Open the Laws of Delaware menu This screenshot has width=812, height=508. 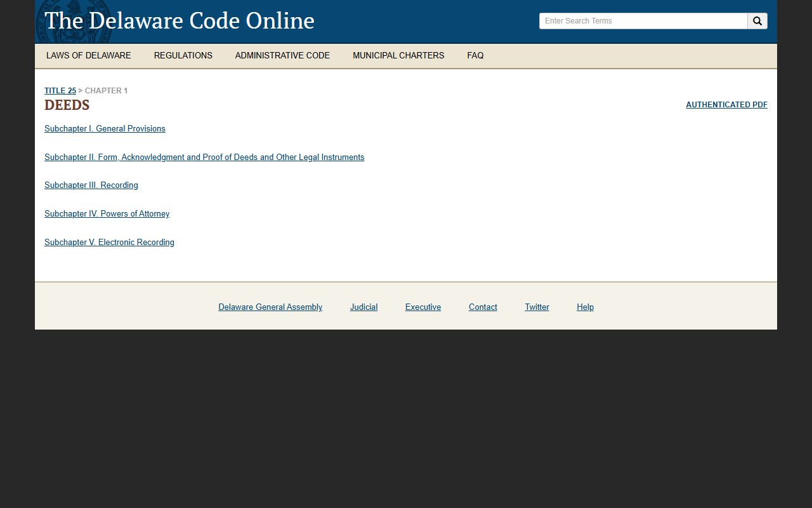tap(89, 56)
